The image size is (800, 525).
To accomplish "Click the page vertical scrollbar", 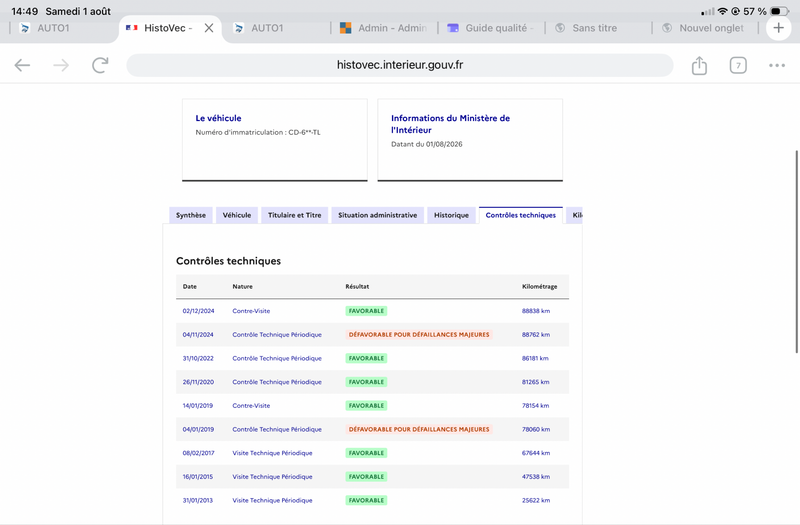I will (x=797, y=252).
